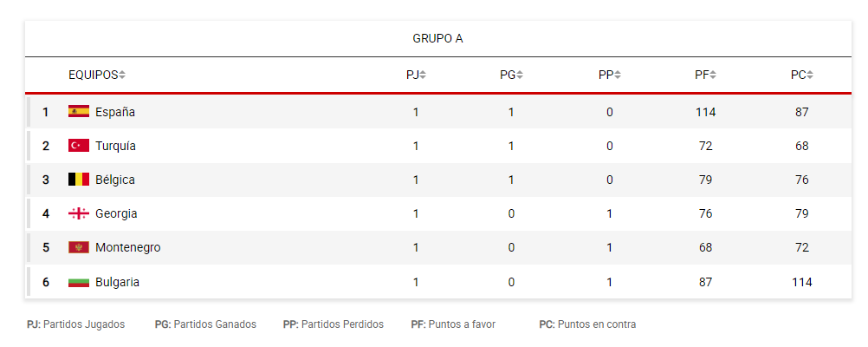Viewport: 868px width, 347px height.
Task: Click the Turkey flag icon
Action: coord(79,146)
